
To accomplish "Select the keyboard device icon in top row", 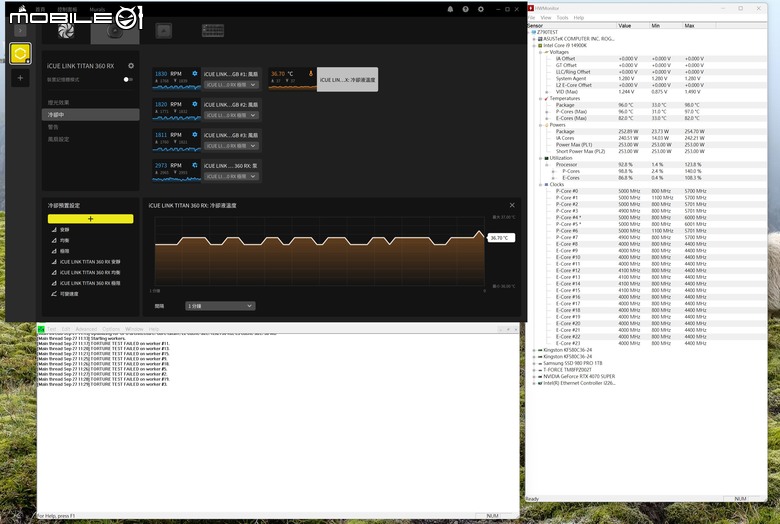I will pos(213,31).
